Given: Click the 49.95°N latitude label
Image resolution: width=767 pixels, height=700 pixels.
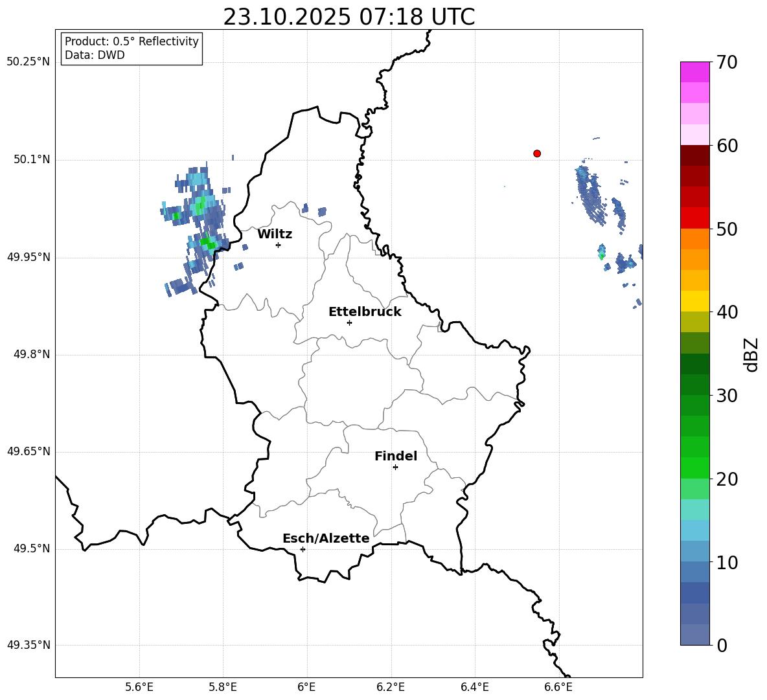Looking at the screenshot, I should 28,257.
